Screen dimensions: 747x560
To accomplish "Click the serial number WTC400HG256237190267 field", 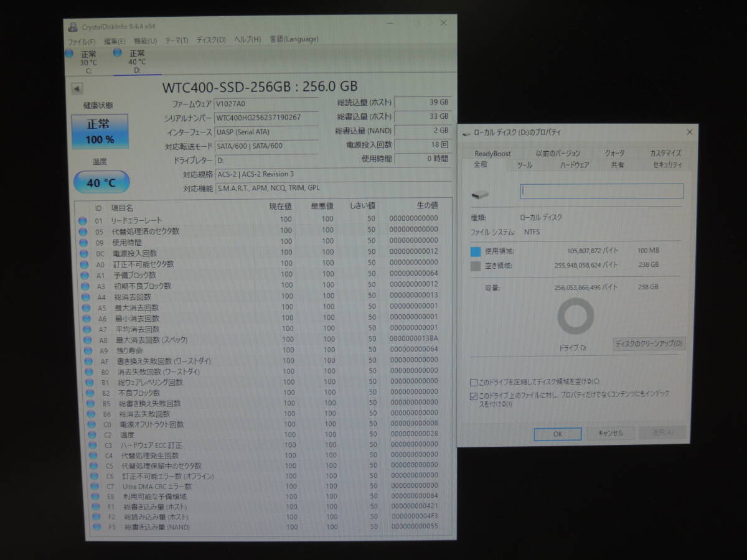I will point(266,118).
